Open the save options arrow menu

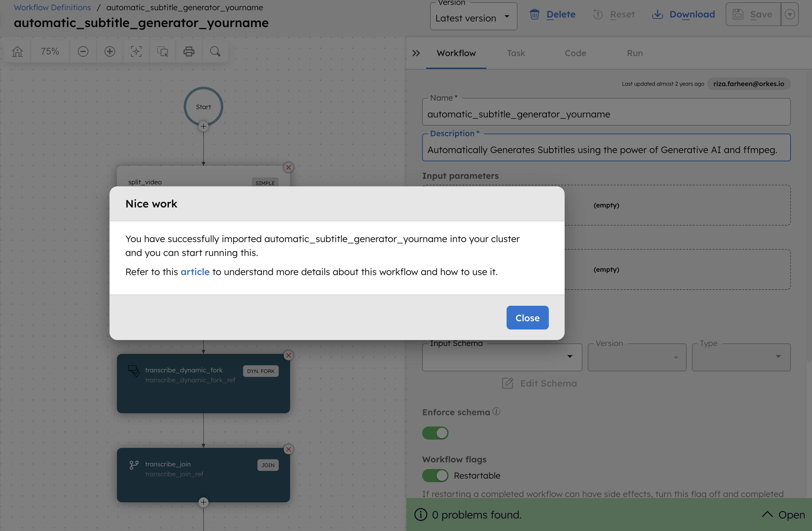790,14
